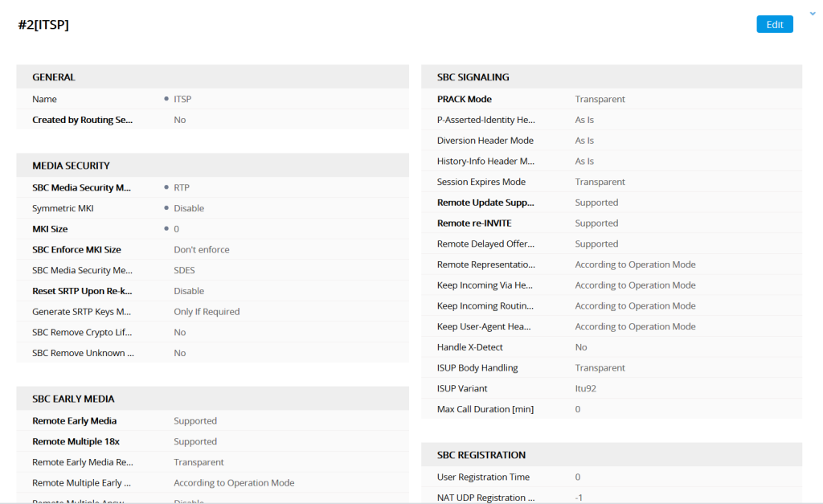Click the indicator dot beside Symmetric MKI
This screenshot has height=504, width=823.
point(168,207)
